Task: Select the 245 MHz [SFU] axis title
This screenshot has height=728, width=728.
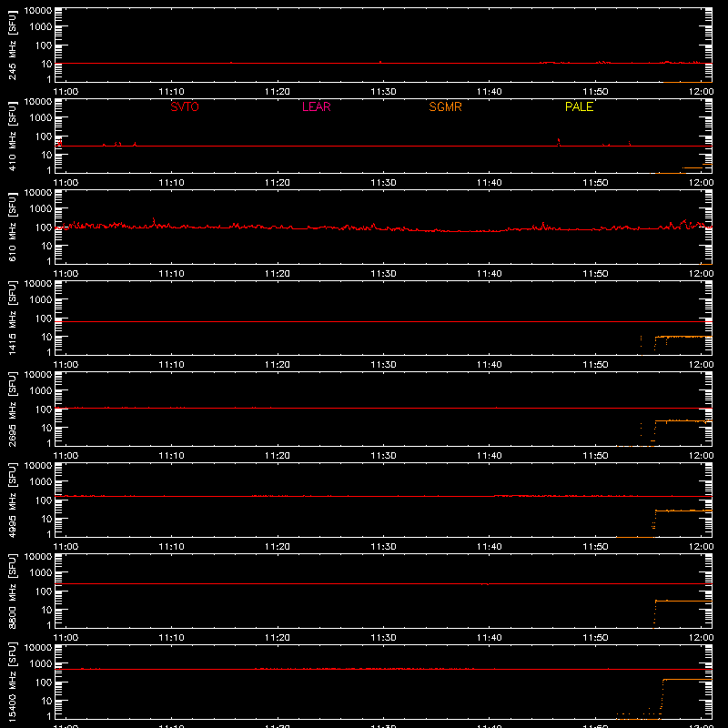Action: [13, 45]
